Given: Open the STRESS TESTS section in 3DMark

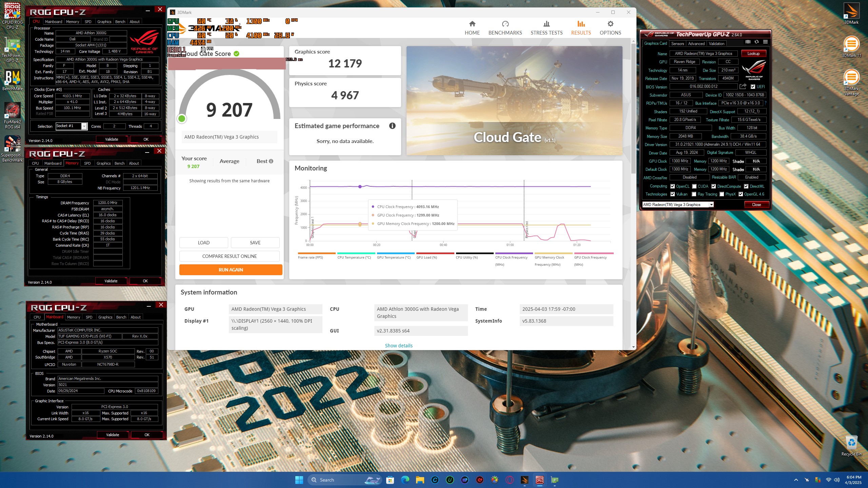Looking at the screenshot, I should point(546,28).
